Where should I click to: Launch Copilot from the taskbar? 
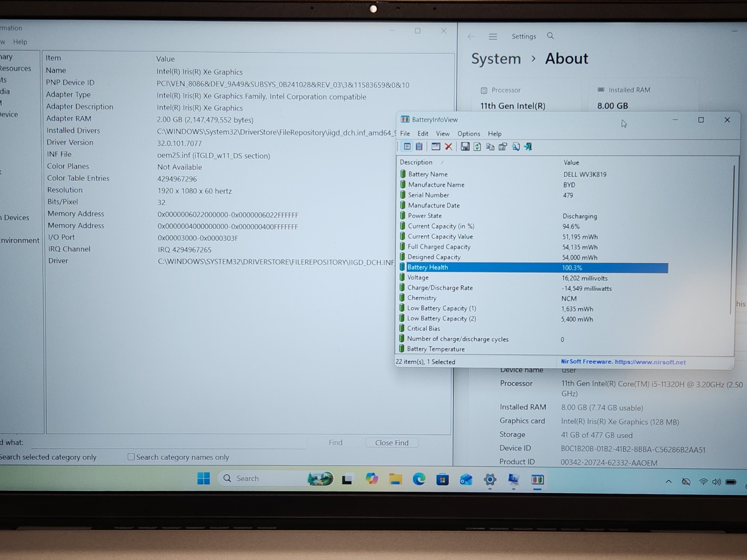pos(372,479)
